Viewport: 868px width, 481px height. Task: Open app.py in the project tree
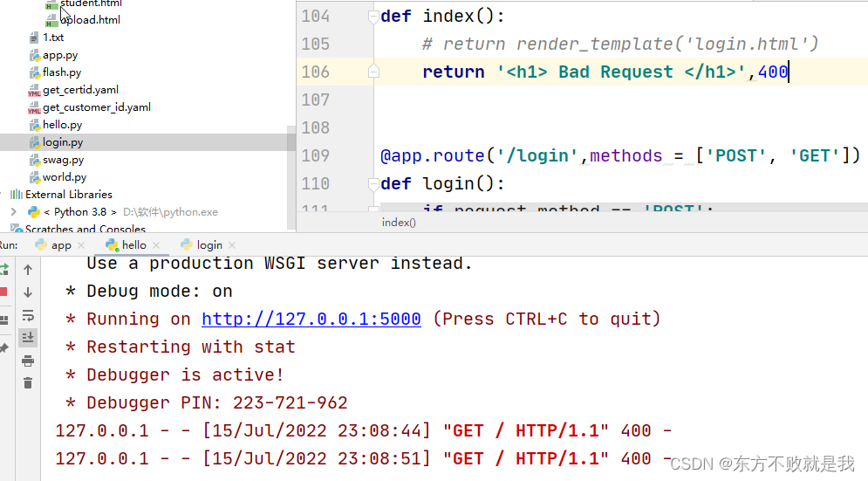pyautogui.click(x=60, y=55)
